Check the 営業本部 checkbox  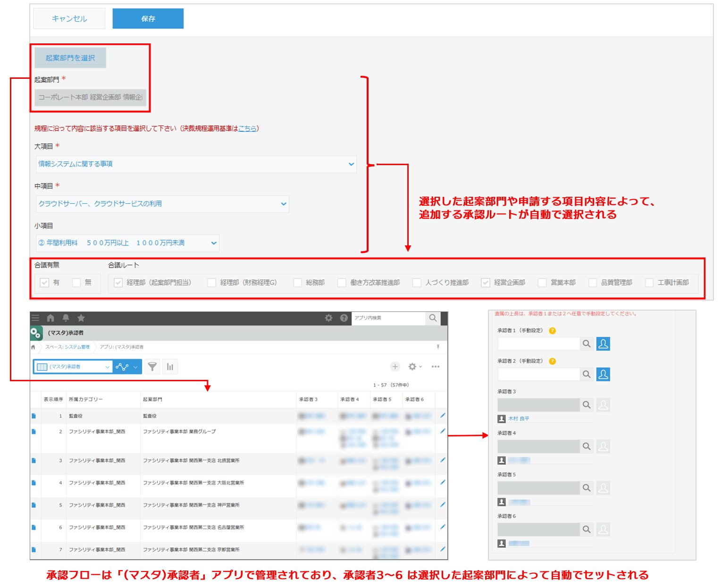pos(542,283)
